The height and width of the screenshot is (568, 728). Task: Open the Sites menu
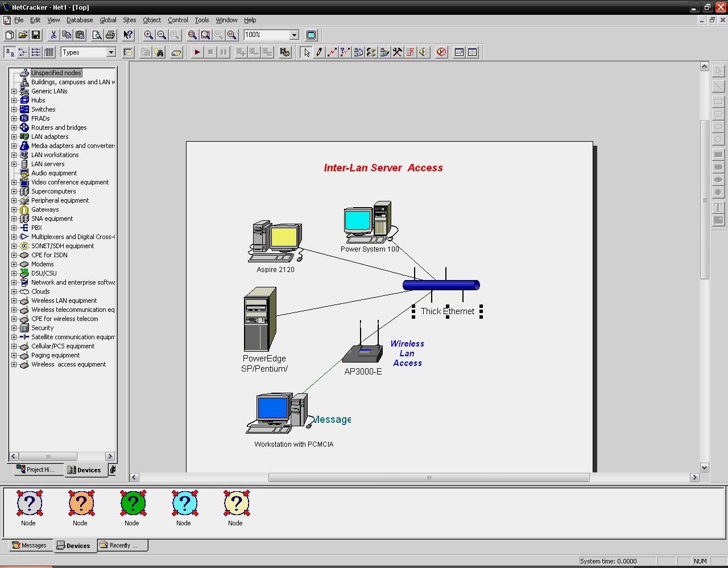coord(130,20)
